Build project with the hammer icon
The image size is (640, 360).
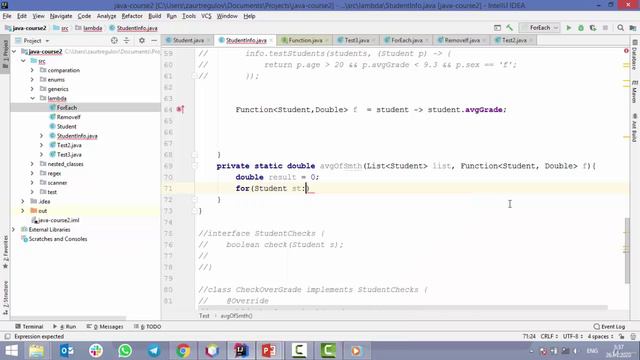tap(509, 28)
